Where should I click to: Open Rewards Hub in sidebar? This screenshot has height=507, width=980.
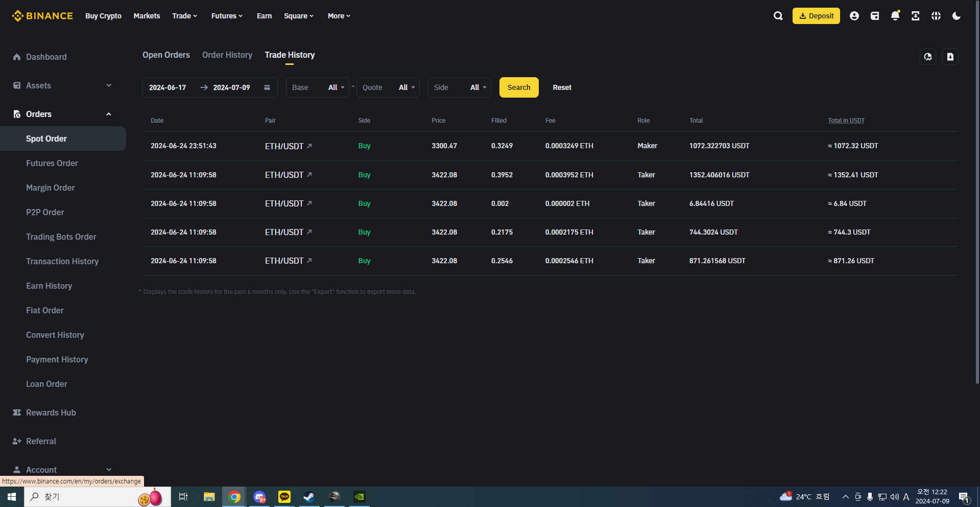coord(51,412)
